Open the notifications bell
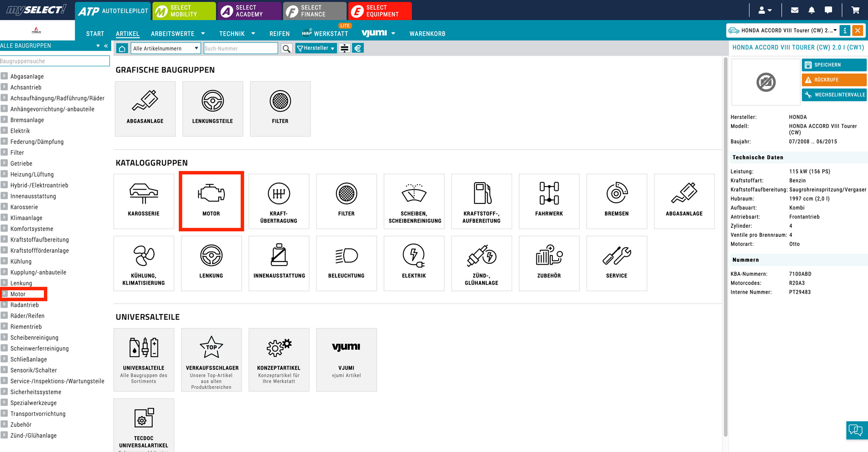This screenshot has height=452, width=868. pos(812,10)
